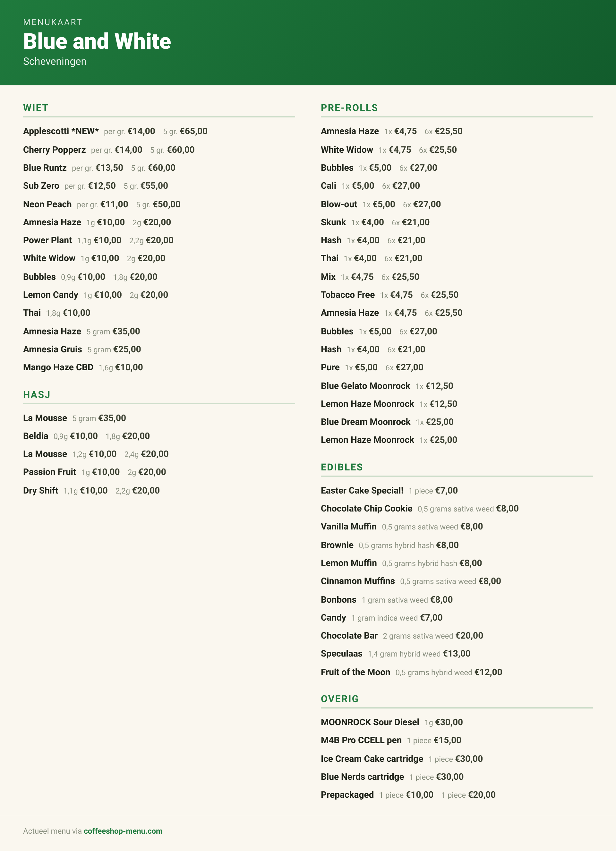Select the WIET section heading

(x=36, y=108)
